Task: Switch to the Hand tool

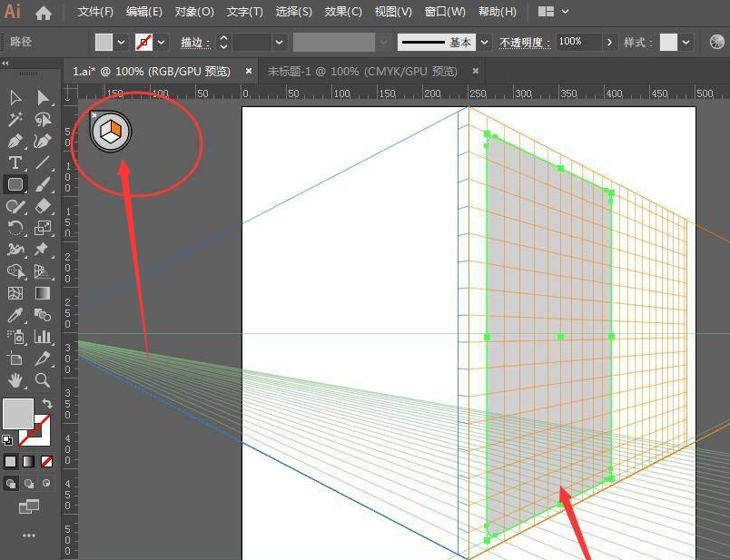Action: click(15, 380)
